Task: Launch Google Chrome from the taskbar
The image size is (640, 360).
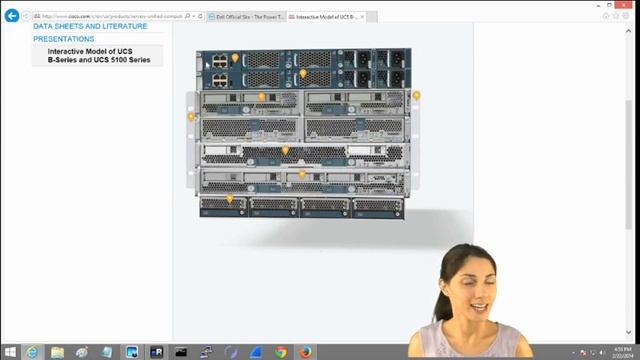Action: (x=280, y=352)
